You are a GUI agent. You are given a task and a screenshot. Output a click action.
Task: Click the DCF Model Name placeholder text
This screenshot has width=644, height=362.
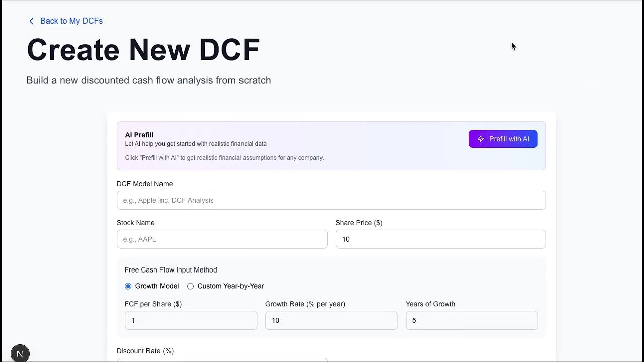(168, 200)
